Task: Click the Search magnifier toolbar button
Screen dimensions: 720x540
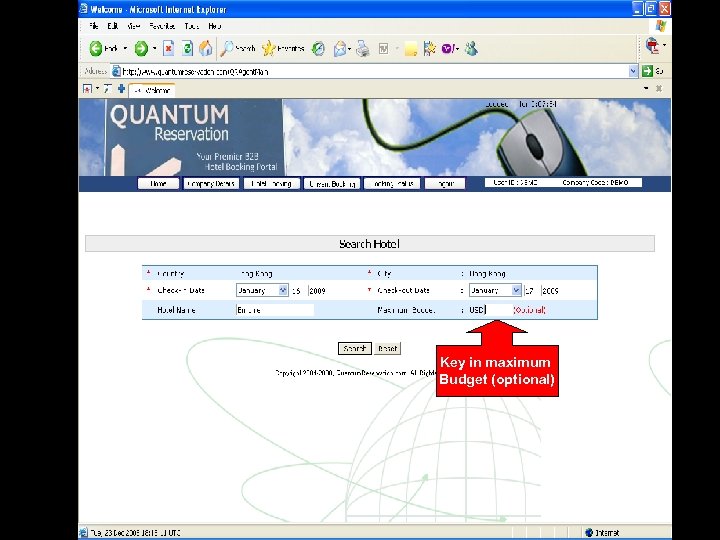Action: (x=237, y=48)
